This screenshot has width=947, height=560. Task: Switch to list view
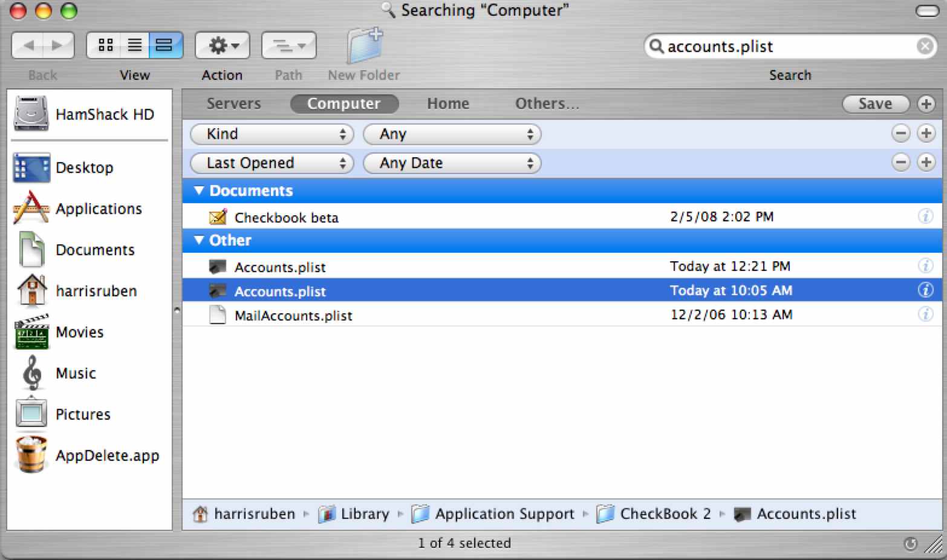(x=134, y=45)
